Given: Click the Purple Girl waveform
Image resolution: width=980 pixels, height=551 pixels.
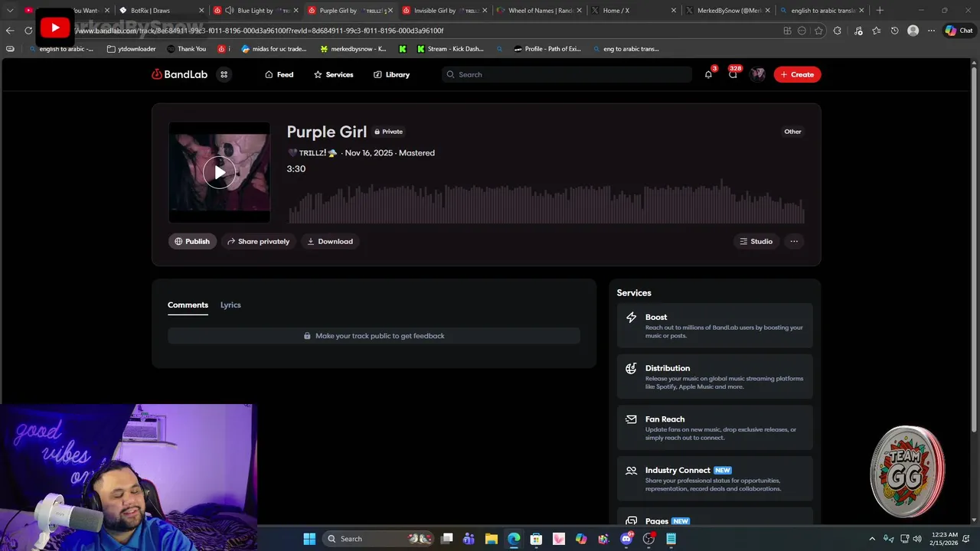Looking at the screenshot, I should pos(547,201).
